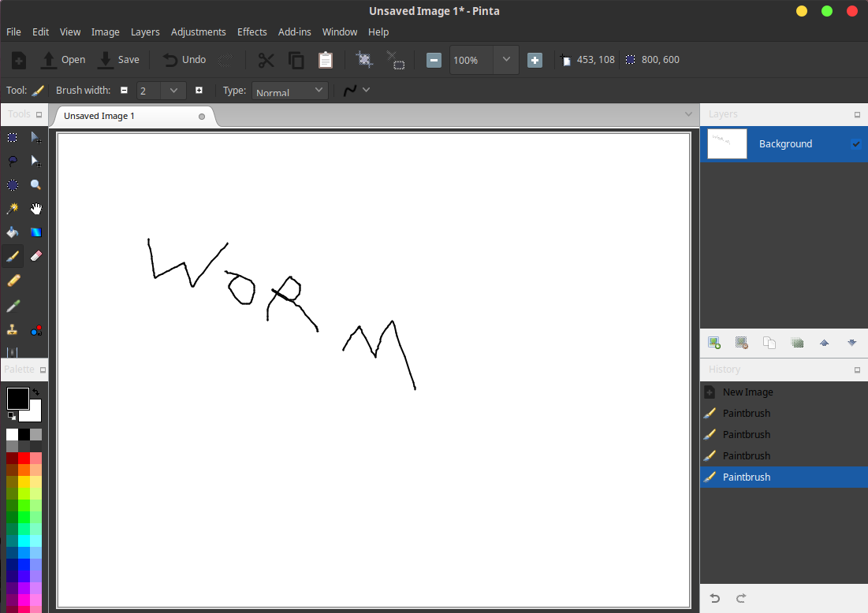Move the layer up
The height and width of the screenshot is (613, 868).
tap(825, 343)
